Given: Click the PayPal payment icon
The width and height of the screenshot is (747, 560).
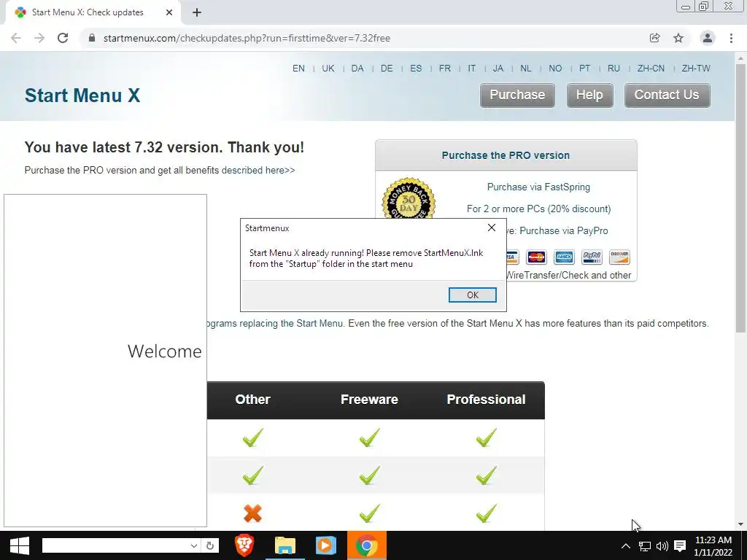Looking at the screenshot, I should 592,257.
